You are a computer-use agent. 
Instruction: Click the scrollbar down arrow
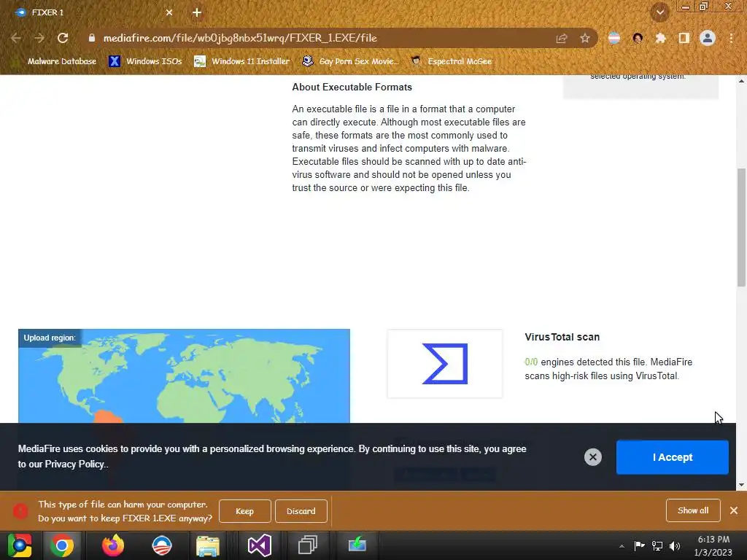741,485
